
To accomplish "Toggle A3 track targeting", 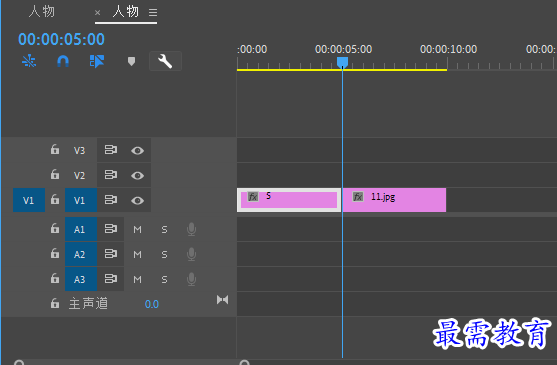I will (81, 279).
